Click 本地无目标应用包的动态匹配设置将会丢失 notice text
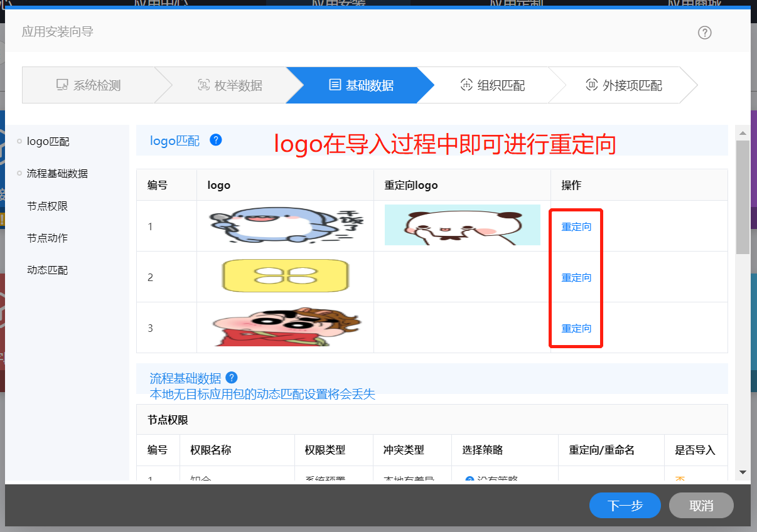757x532 pixels. click(x=262, y=394)
